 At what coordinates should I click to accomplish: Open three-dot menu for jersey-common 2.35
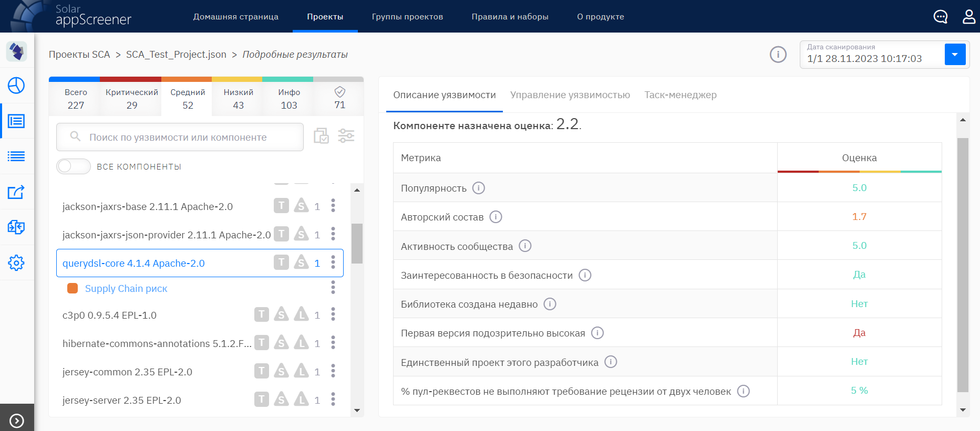333,371
